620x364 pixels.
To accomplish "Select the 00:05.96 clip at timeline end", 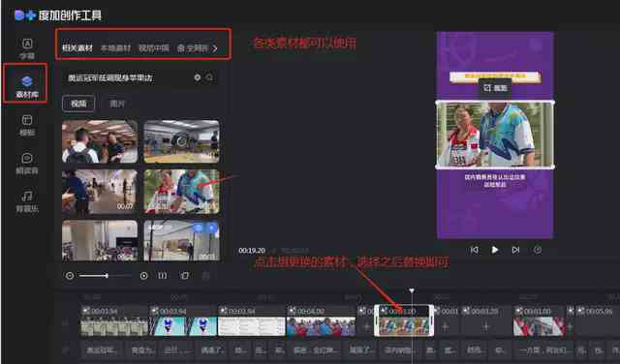I will click(x=598, y=320).
